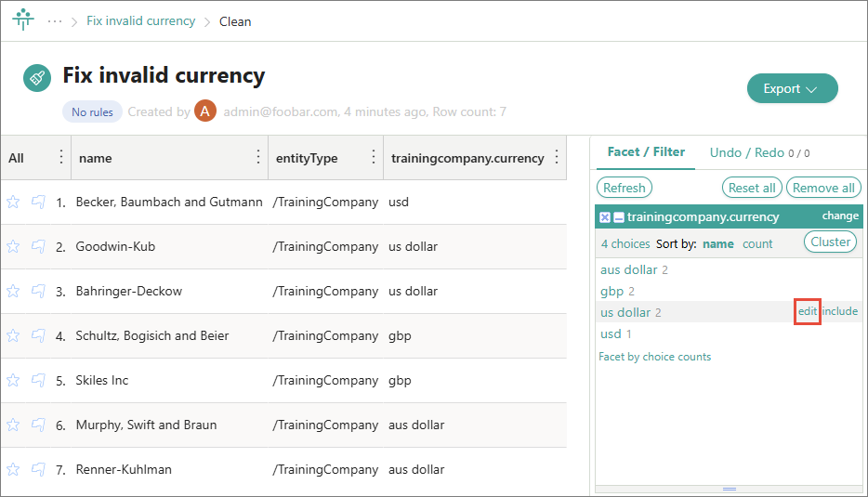This screenshot has width=868, height=497.
Task: Go to Fix invalid currency breadcrumb
Action: pos(140,21)
